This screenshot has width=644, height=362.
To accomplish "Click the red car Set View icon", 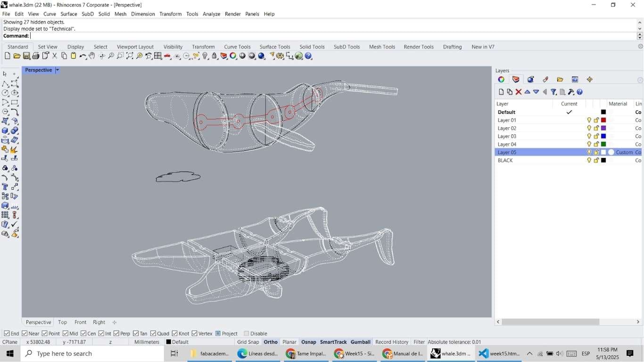I will point(167,56).
